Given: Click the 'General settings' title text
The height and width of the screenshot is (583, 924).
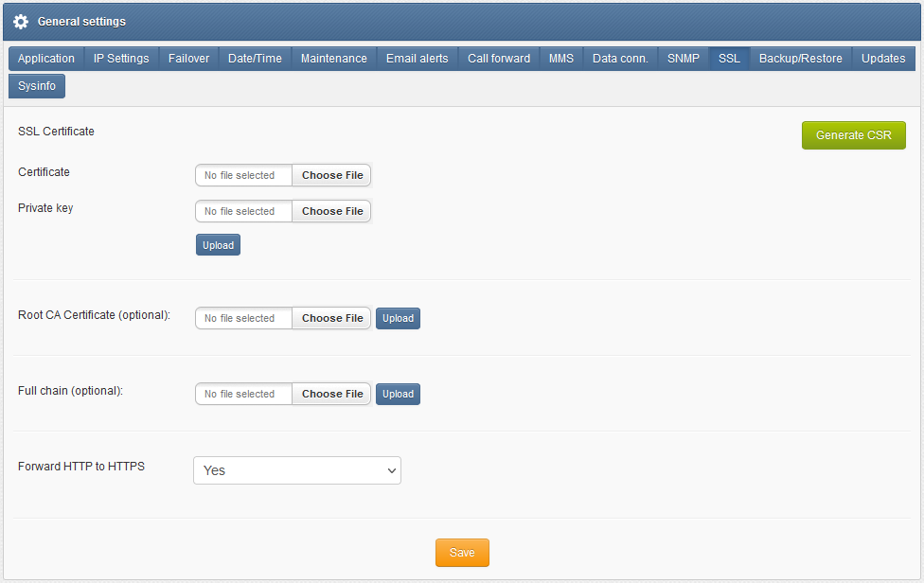Looking at the screenshot, I should [x=82, y=22].
